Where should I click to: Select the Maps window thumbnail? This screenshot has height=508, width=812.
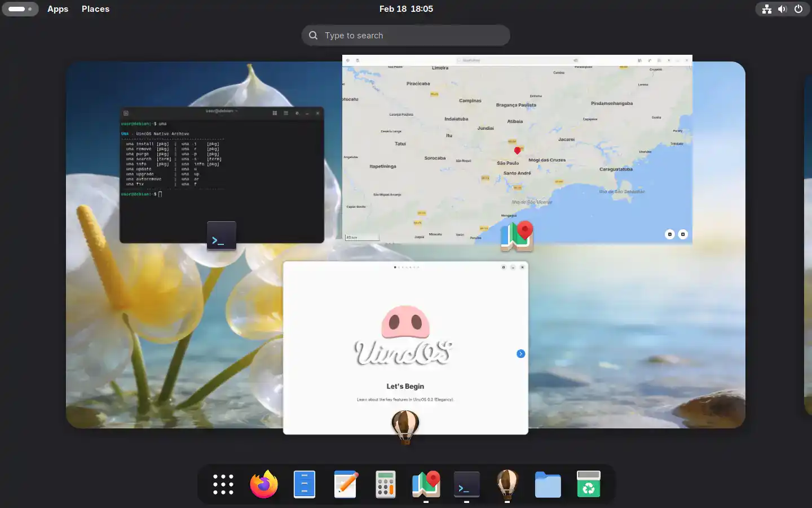(517, 150)
